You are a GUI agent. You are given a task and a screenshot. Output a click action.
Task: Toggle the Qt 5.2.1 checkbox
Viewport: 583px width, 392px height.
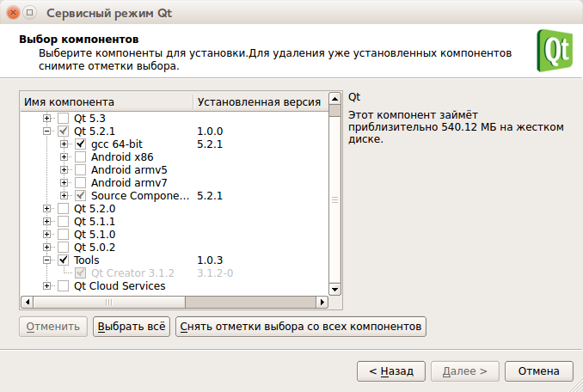click(x=64, y=132)
